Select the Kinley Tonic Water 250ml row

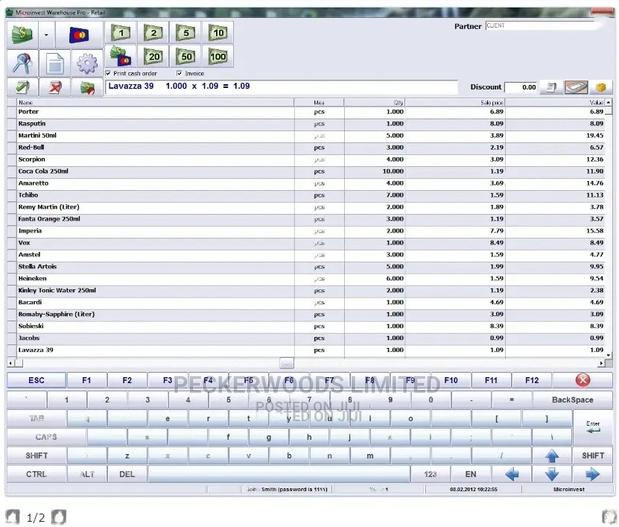[310, 290]
